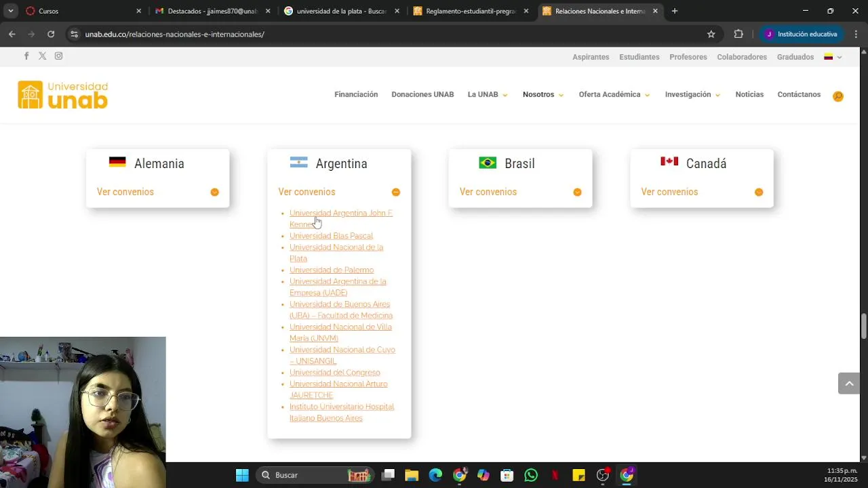868x488 pixels.
Task: Reload the page with refresh icon
Action: click(x=51, y=34)
